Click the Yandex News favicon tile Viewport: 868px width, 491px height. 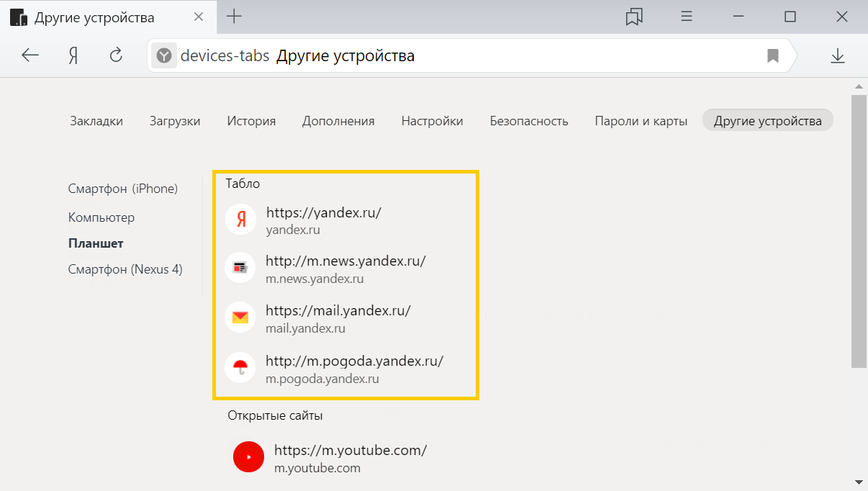point(240,269)
